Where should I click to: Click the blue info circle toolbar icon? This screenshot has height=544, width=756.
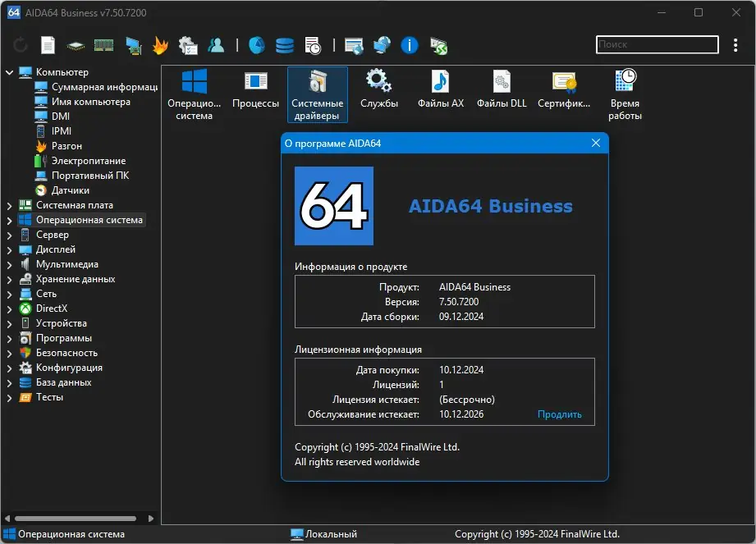point(410,45)
